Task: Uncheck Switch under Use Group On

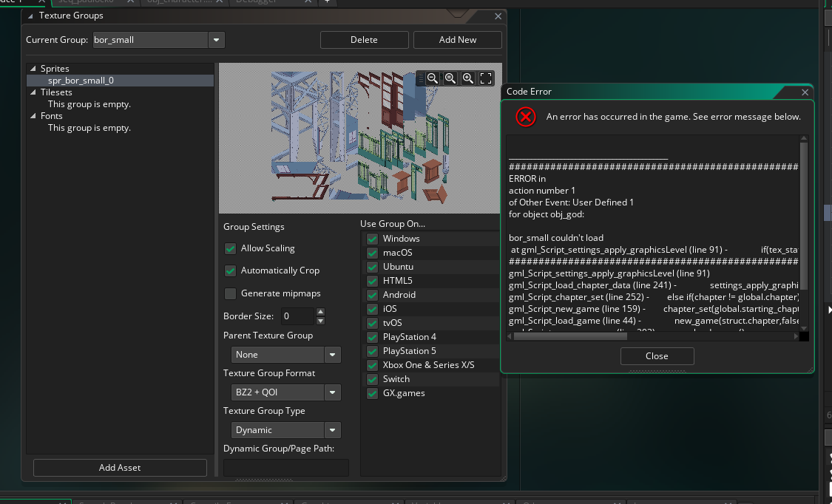Action: click(x=371, y=378)
